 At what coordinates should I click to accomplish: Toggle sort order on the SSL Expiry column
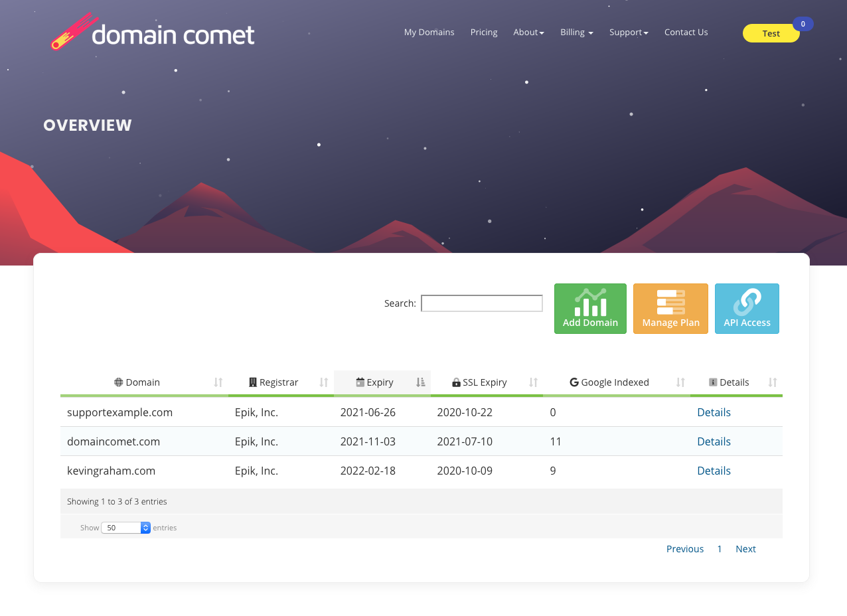(x=533, y=382)
